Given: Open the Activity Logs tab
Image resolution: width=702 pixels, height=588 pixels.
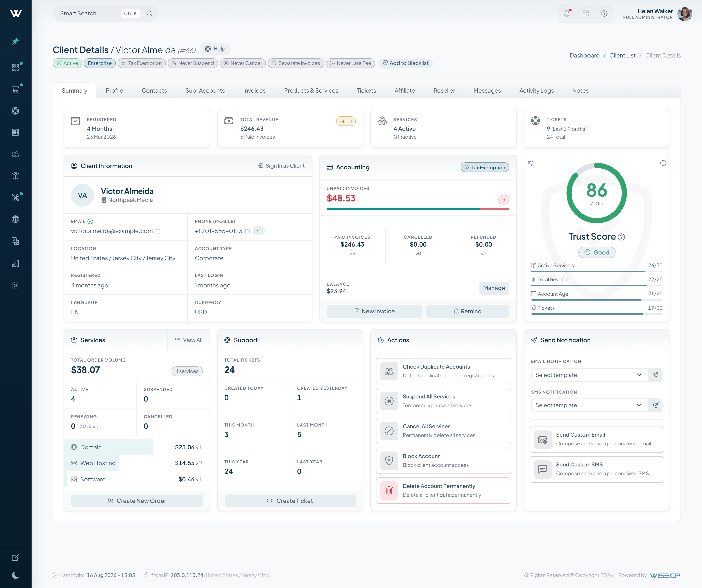Looking at the screenshot, I should (x=537, y=91).
